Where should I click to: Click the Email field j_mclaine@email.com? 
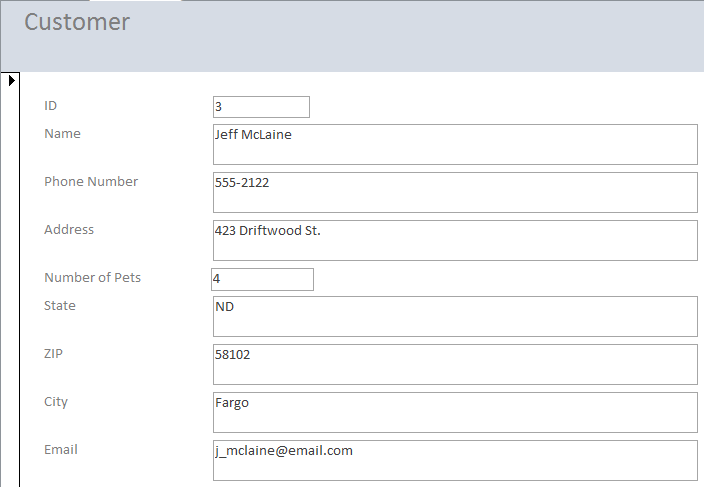point(455,461)
